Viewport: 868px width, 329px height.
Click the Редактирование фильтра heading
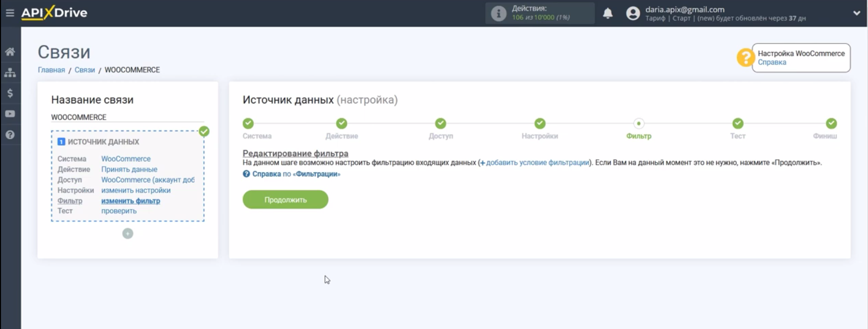click(x=295, y=153)
